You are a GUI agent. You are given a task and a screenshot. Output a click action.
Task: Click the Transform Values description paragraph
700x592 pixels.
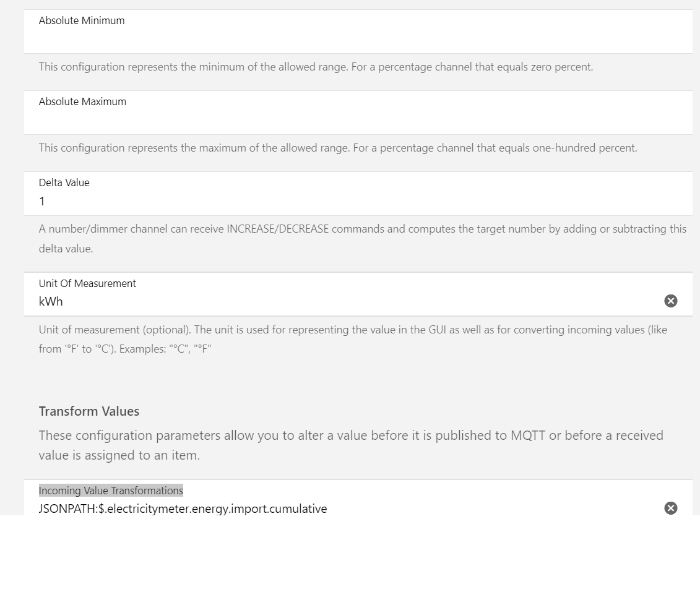[351, 435]
